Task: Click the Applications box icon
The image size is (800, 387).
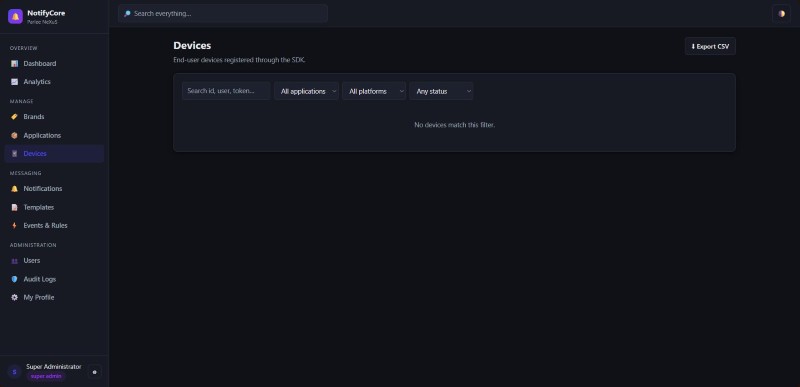Action: point(14,136)
